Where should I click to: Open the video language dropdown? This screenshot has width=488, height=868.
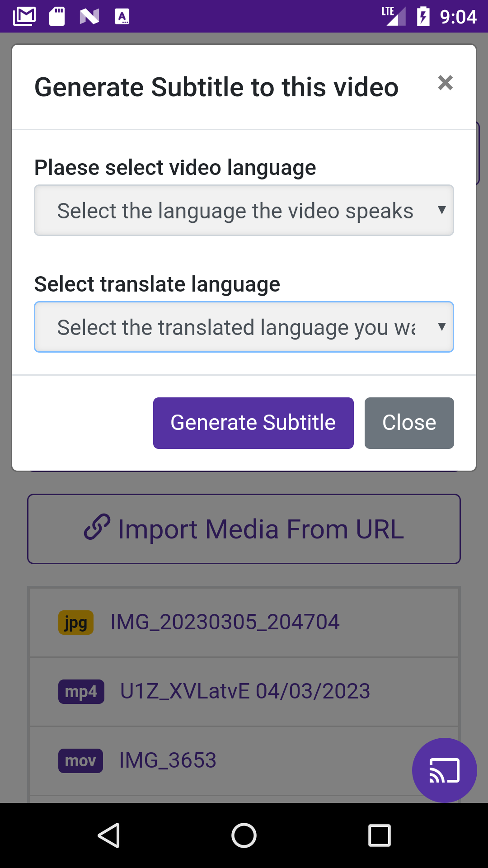[x=235, y=211]
